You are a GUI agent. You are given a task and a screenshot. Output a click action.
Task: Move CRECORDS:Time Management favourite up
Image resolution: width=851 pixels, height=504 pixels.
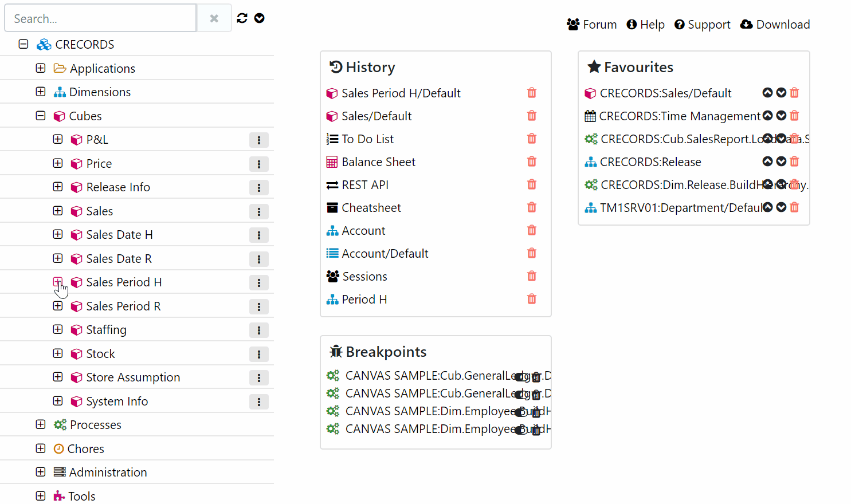pos(768,116)
